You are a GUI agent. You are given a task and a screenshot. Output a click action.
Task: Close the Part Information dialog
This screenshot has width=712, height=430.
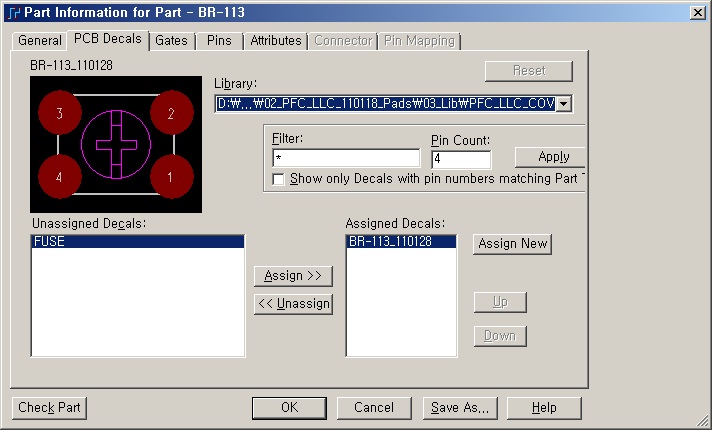[696, 12]
